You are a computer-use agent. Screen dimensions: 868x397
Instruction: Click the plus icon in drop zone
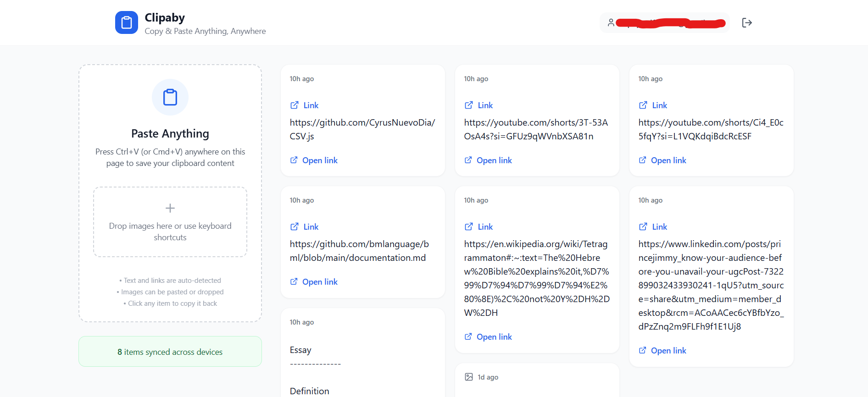pos(170,208)
